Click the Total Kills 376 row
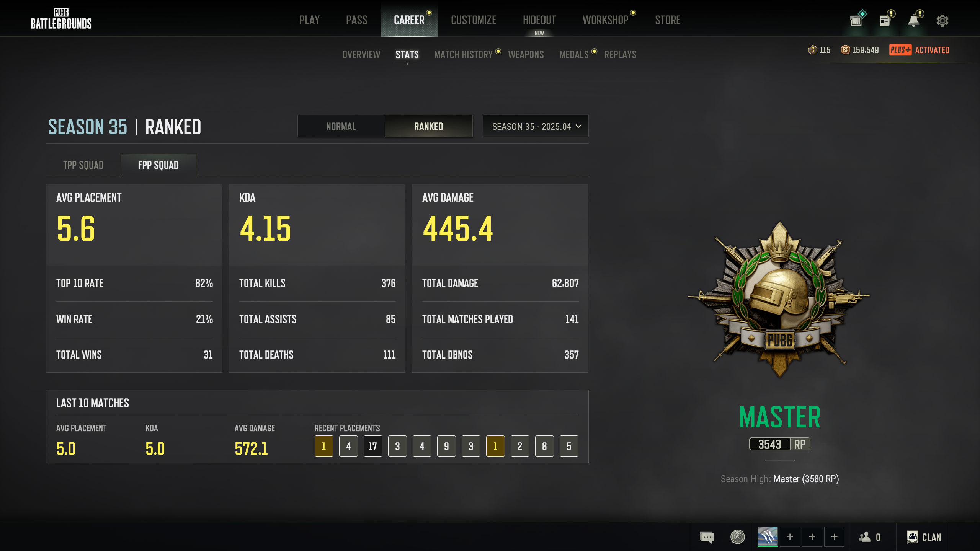Viewport: 980px width, 551px height. point(317,284)
